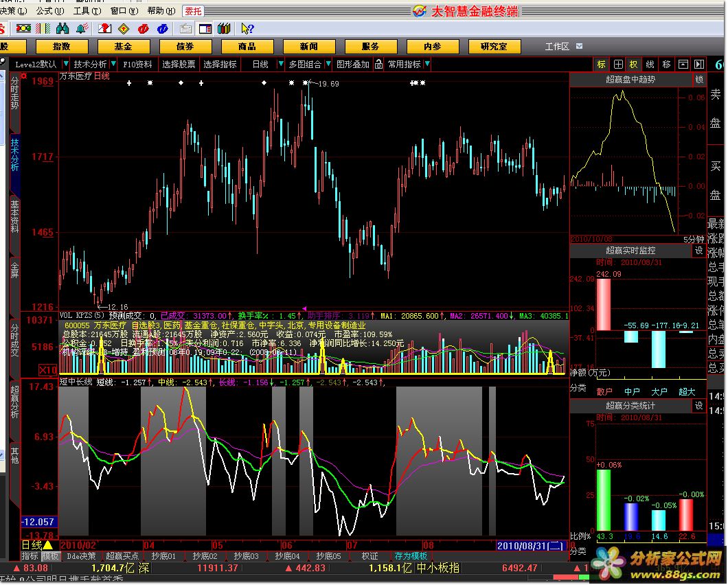Click the 存为模板 link
The width and height of the screenshot is (728, 585).
pos(411,555)
